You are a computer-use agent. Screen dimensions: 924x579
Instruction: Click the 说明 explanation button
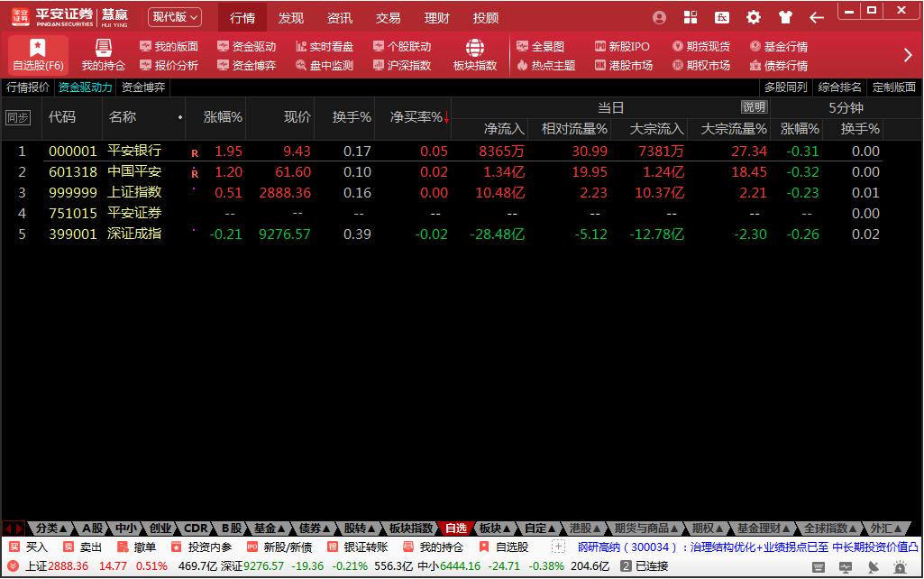coord(755,106)
